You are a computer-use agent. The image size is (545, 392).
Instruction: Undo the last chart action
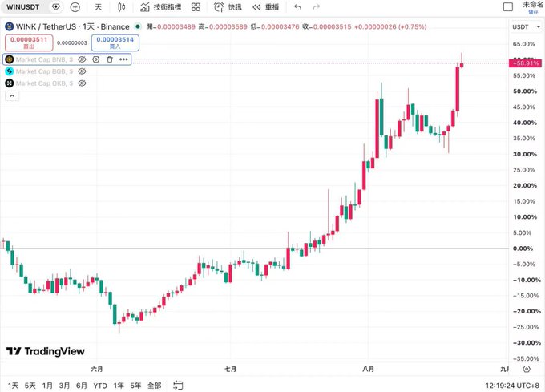tap(298, 7)
